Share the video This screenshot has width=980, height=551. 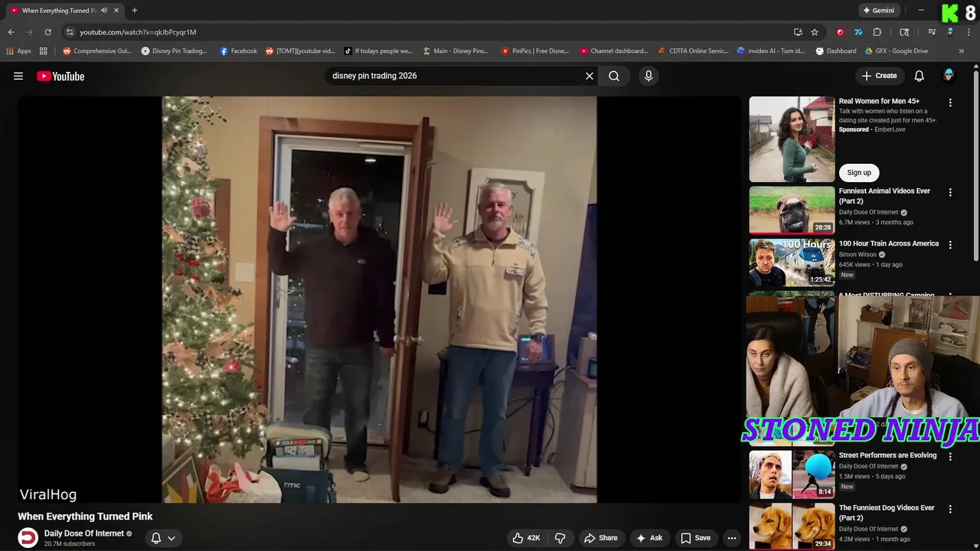[601, 538]
